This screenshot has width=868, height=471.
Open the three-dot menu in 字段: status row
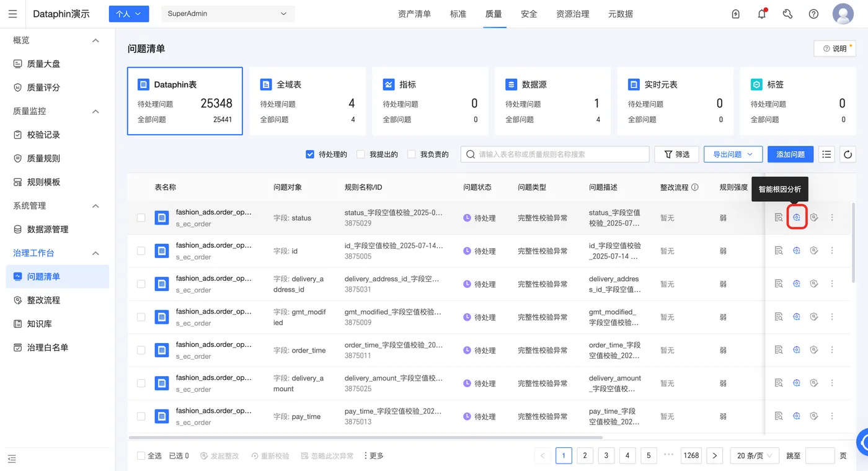pyautogui.click(x=832, y=217)
